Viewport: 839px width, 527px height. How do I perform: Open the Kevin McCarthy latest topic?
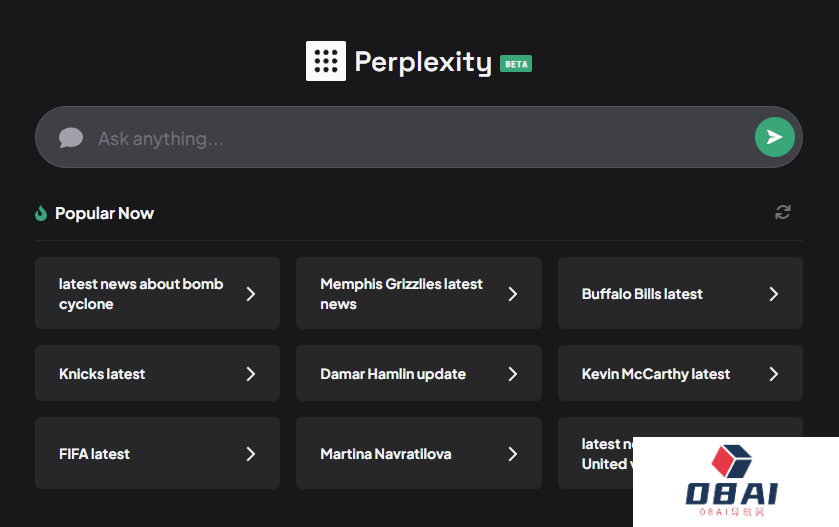[656, 374]
